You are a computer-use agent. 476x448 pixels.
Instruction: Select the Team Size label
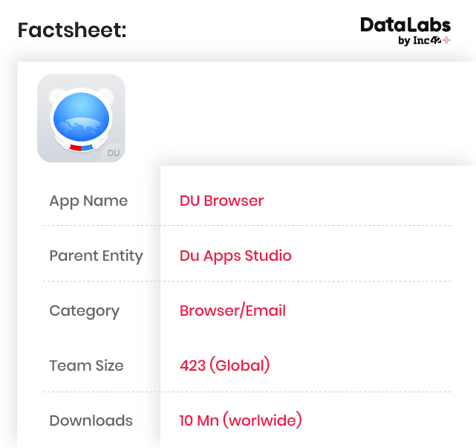pyautogui.click(x=86, y=366)
